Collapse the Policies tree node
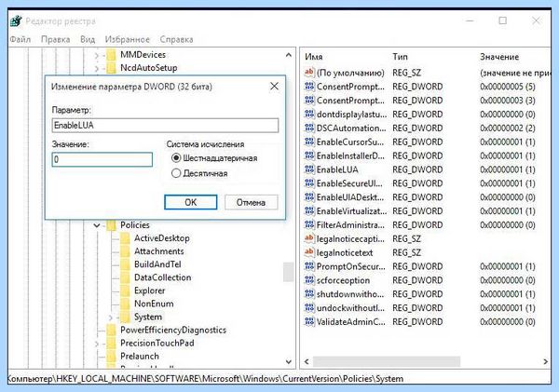 point(97,225)
